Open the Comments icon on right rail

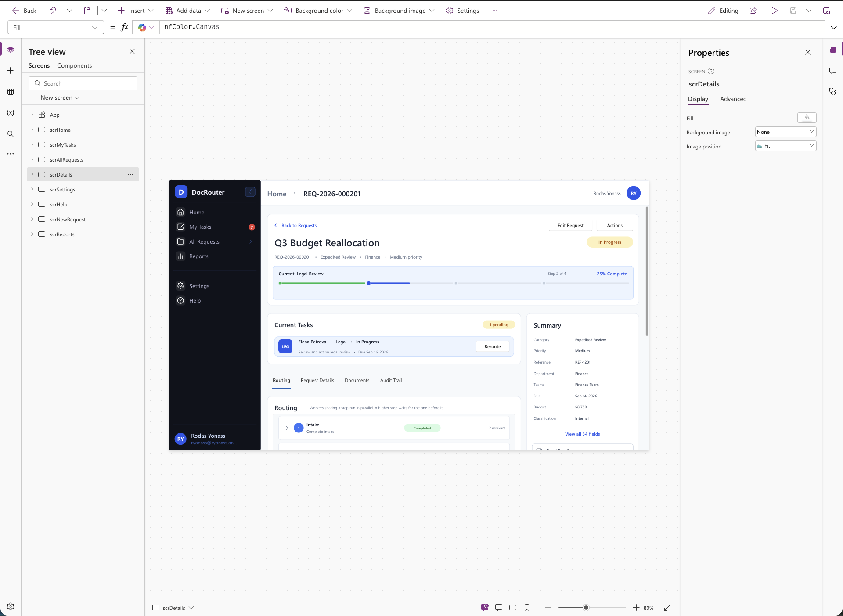point(833,71)
